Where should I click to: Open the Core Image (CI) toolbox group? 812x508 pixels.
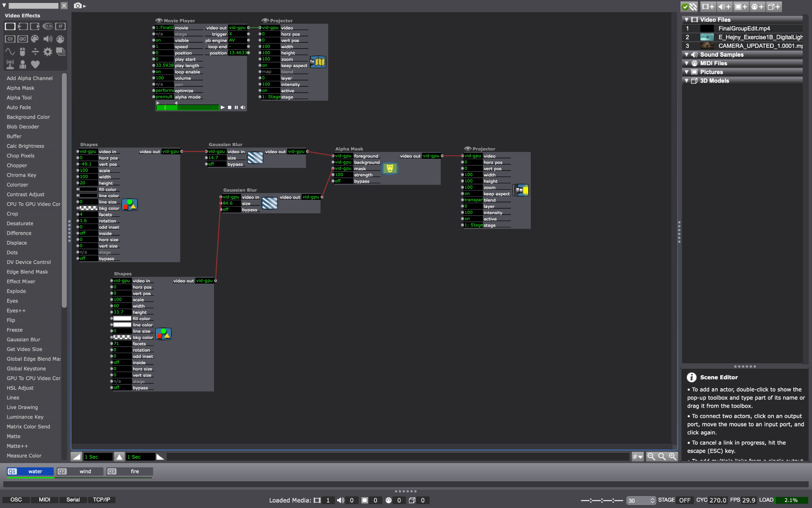coord(10,39)
